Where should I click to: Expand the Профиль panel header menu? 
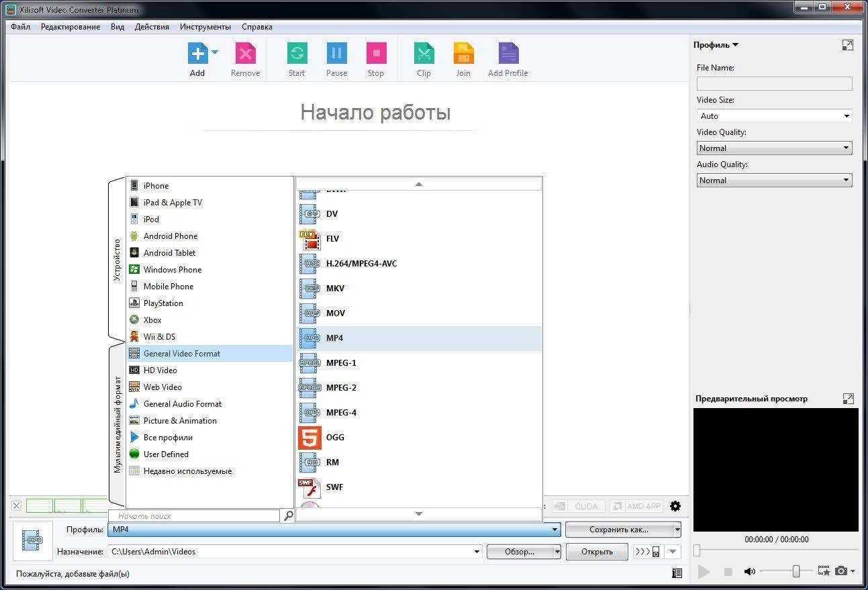pyautogui.click(x=716, y=45)
